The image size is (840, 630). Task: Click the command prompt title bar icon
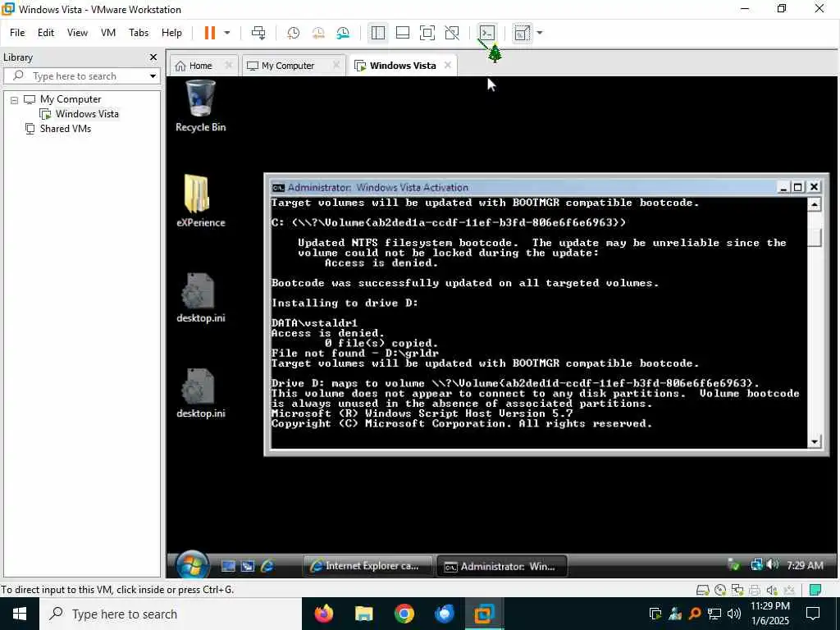pos(278,188)
